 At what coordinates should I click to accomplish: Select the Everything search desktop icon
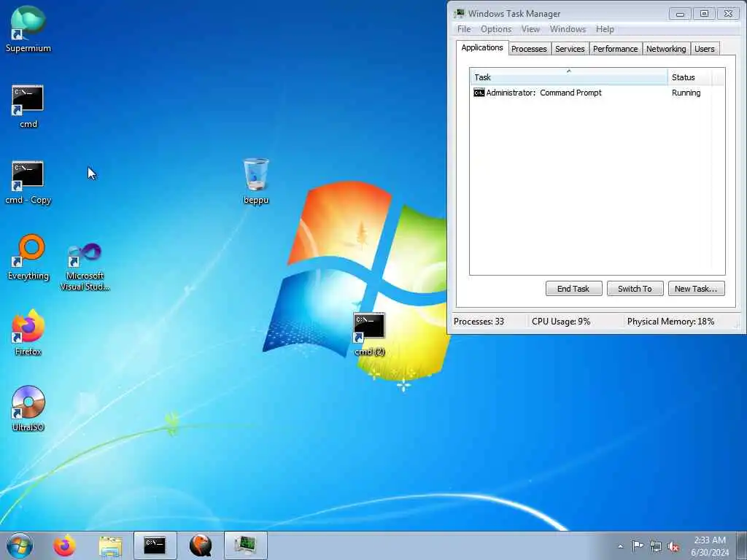click(28, 257)
